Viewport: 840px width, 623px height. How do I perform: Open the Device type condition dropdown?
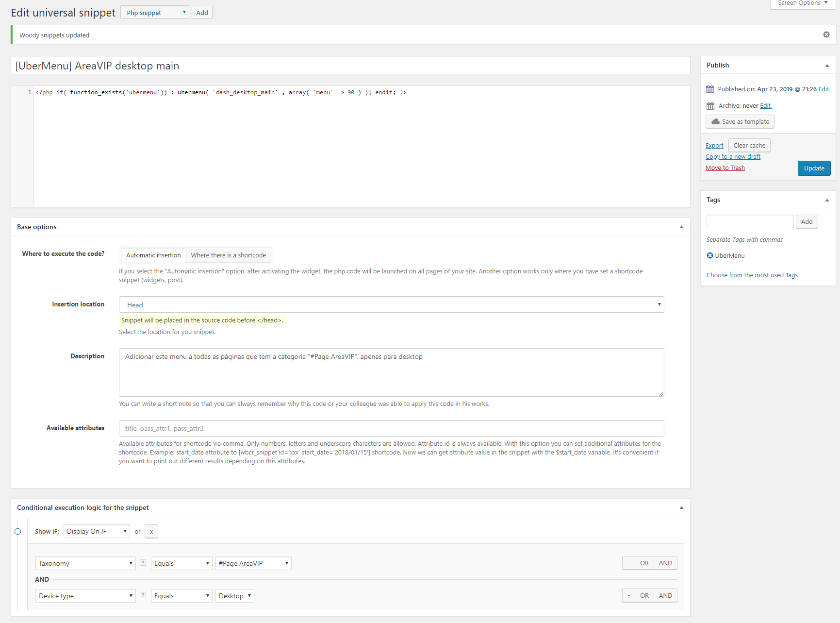click(85, 596)
